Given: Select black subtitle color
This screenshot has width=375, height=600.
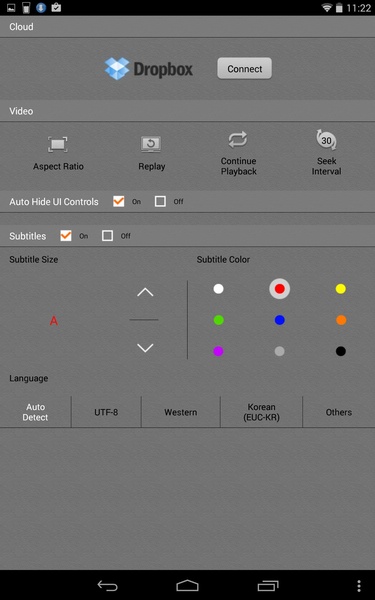Looking at the screenshot, I should 341,351.
